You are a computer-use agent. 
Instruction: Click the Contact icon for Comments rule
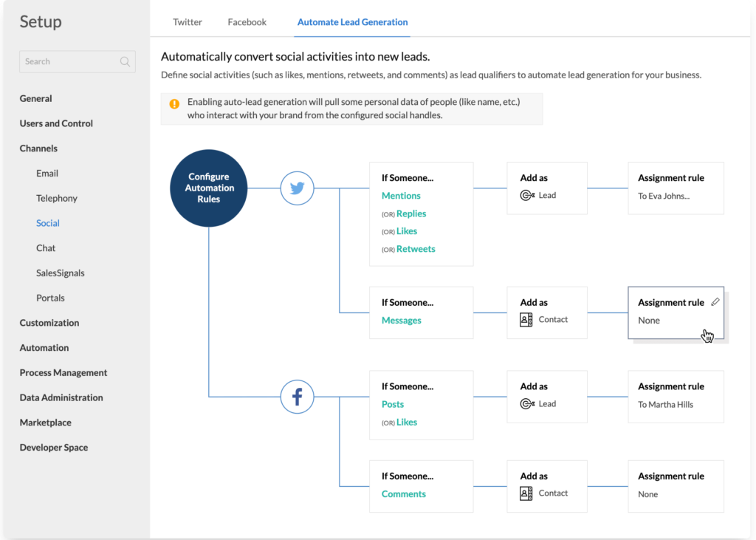526,493
